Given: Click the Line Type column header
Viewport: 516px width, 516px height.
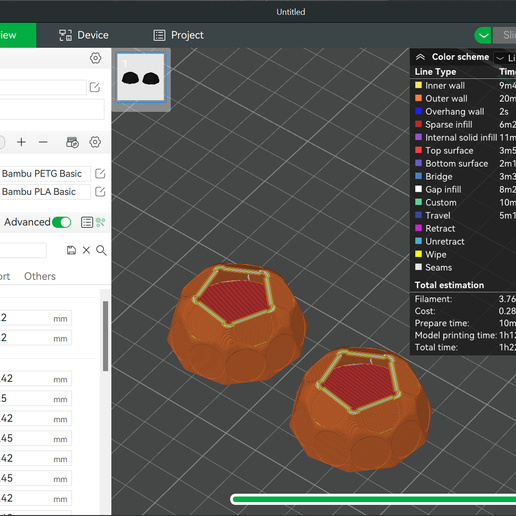Looking at the screenshot, I should click(x=435, y=72).
